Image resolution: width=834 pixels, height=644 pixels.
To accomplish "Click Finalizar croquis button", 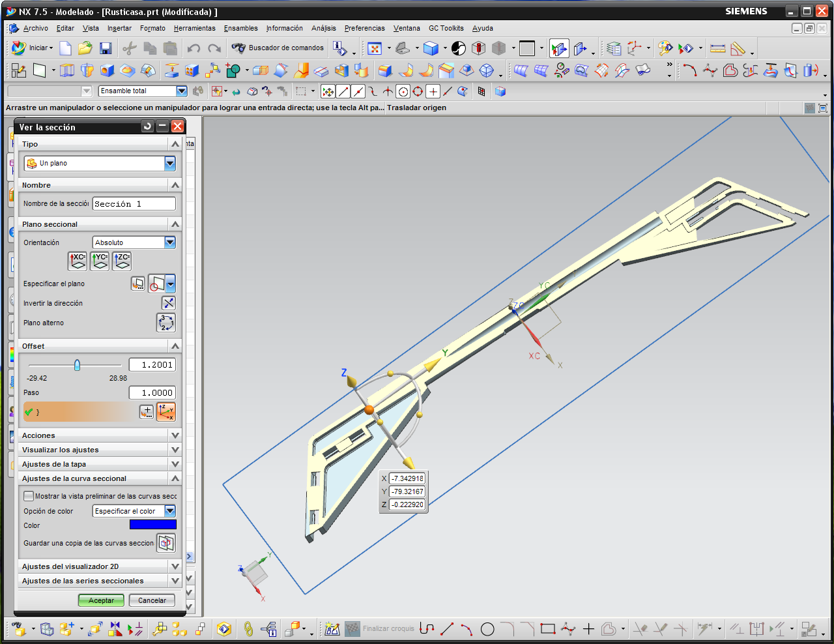I will click(381, 629).
